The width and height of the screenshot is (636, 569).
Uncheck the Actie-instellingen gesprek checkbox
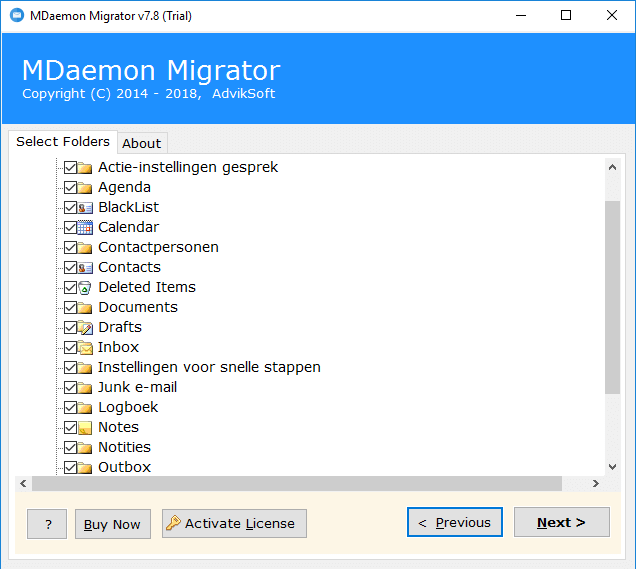(x=71, y=167)
